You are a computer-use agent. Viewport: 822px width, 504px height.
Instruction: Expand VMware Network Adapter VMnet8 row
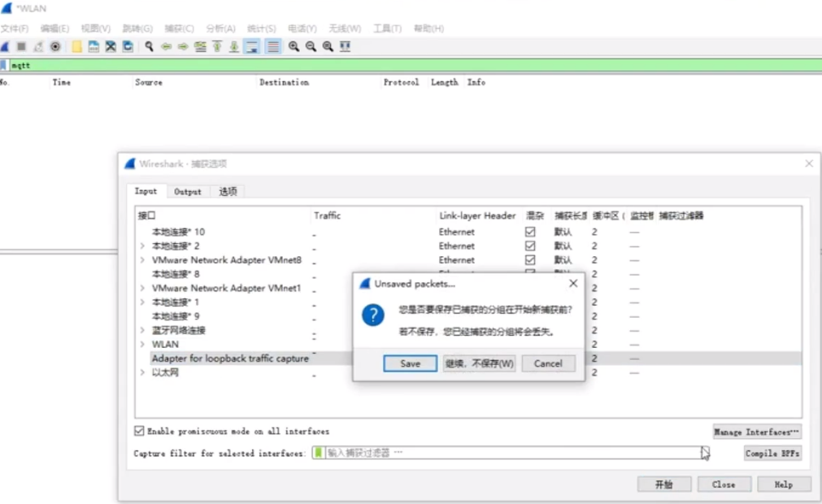pyautogui.click(x=142, y=260)
